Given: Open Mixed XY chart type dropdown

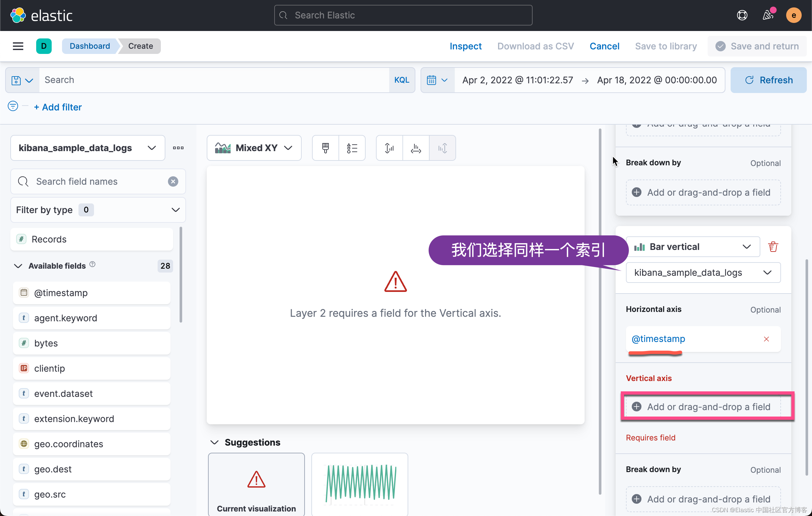Looking at the screenshot, I should coord(254,148).
